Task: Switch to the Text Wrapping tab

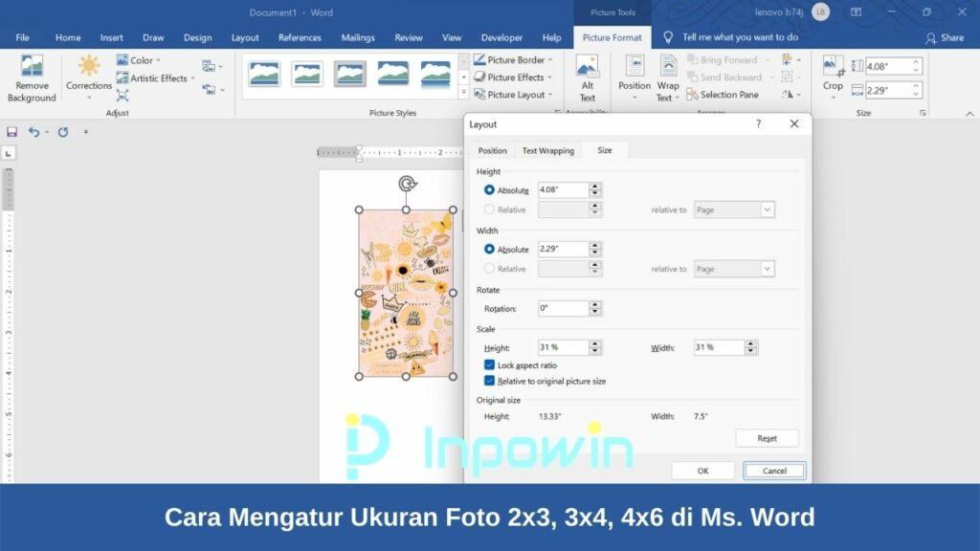Action: [548, 150]
